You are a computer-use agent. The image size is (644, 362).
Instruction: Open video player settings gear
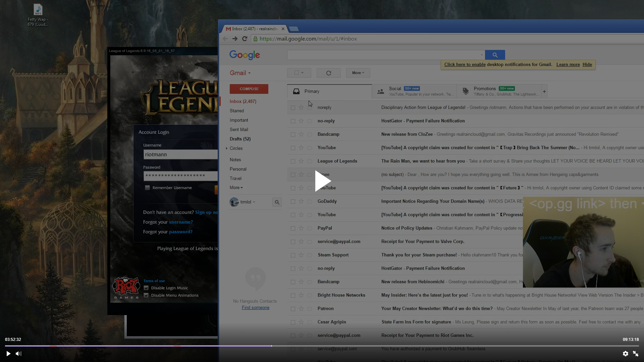pyautogui.click(x=625, y=354)
